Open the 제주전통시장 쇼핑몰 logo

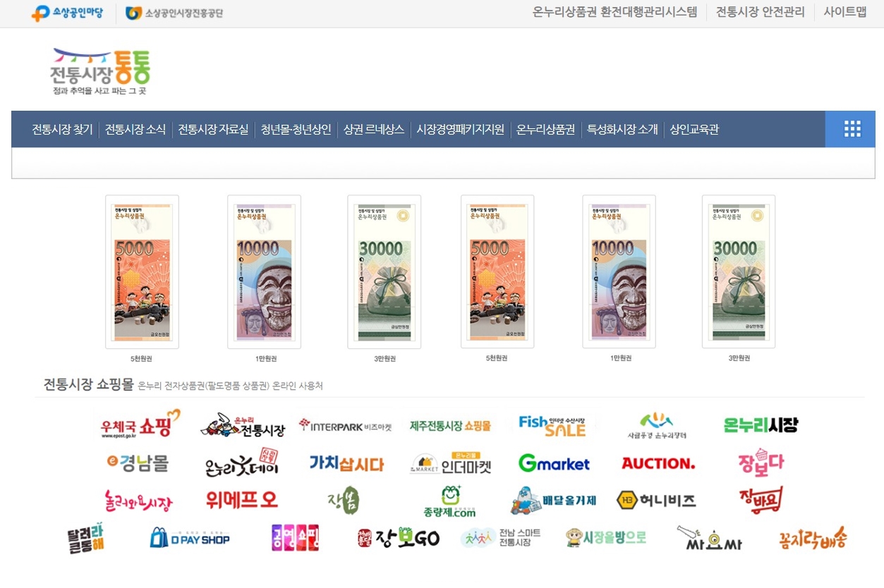[x=450, y=426]
